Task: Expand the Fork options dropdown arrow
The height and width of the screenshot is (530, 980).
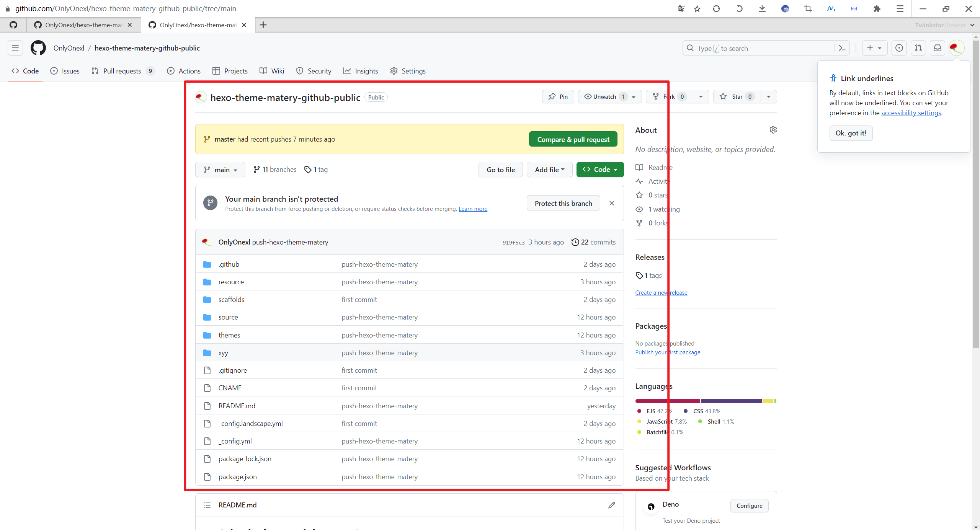Action: (701, 97)
